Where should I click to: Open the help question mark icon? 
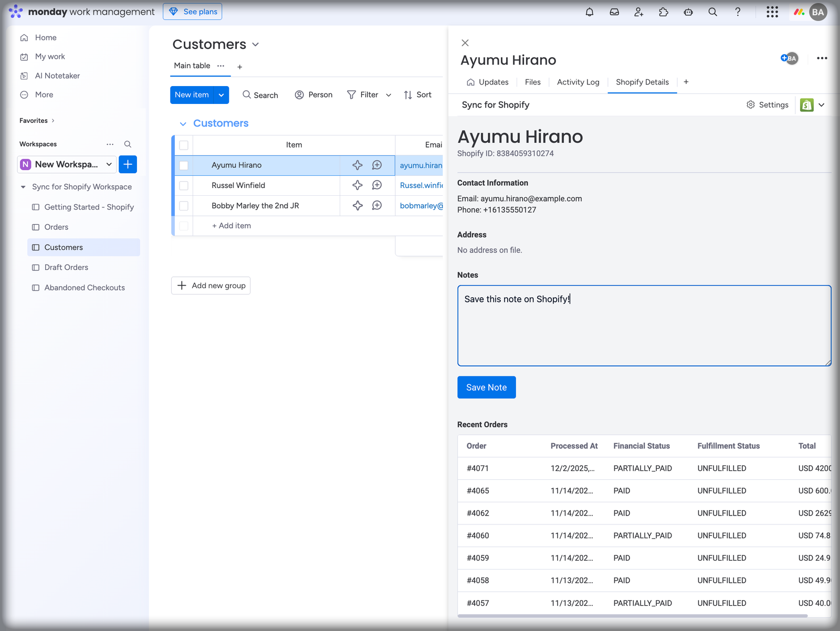click(738, 12)
